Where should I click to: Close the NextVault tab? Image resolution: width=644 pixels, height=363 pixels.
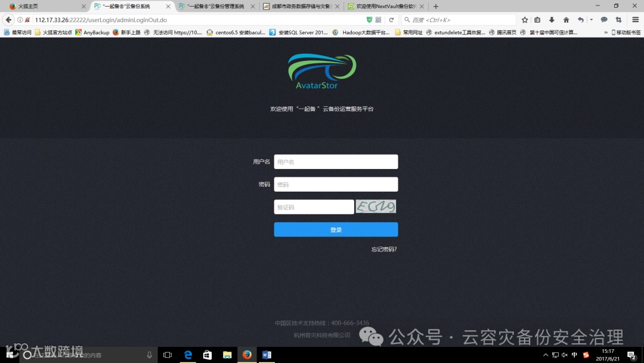point(422,6)
